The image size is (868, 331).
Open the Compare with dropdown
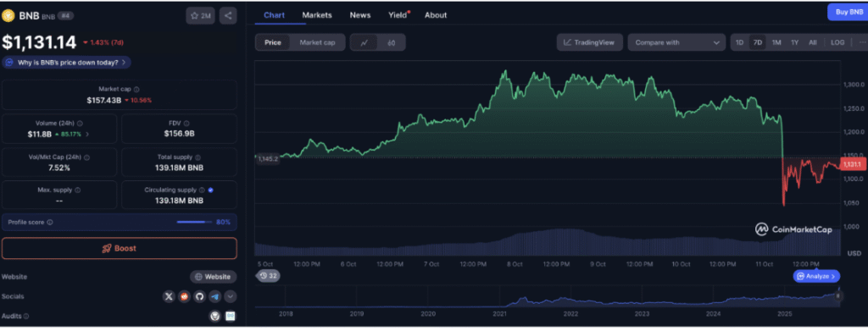click(x=676, y=42)
